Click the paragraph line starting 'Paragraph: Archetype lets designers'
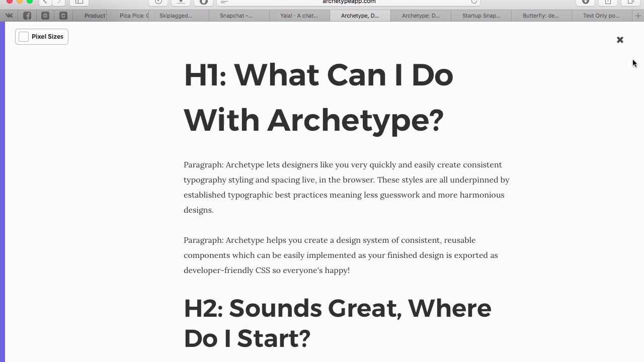The width and height of the screenshot is (644, 362). point(343,165)
